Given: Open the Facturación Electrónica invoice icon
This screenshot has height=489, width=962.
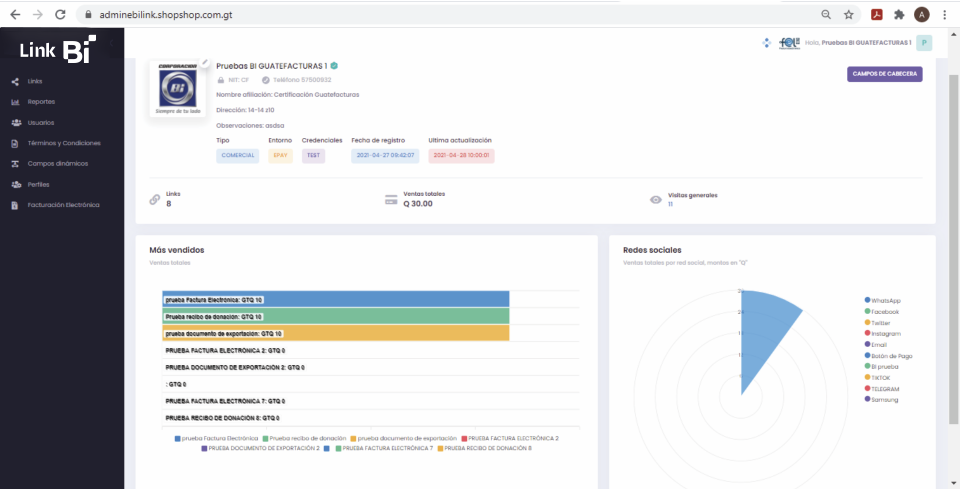Looking at the screenshot, I should (15, 206).
